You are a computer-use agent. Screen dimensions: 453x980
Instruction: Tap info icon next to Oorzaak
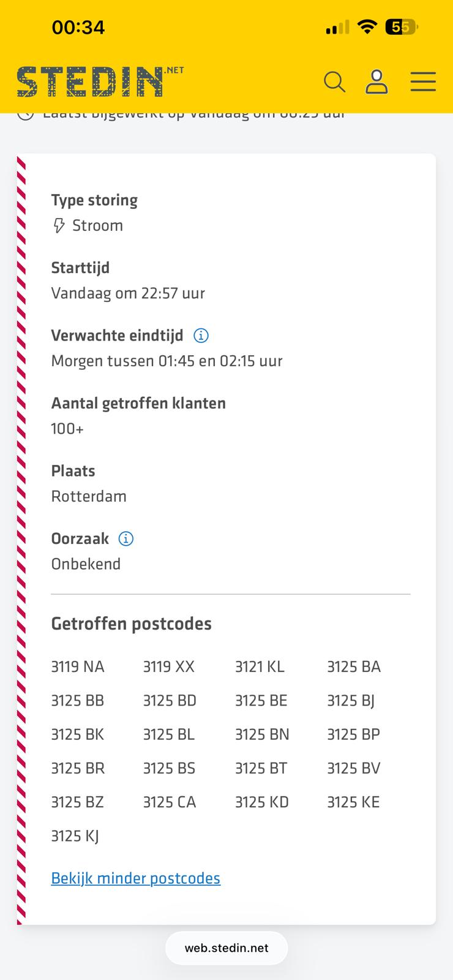pos(125,539)
